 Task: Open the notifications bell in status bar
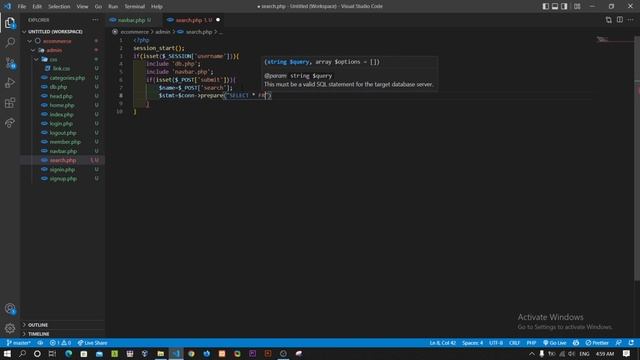coord(631,343)
